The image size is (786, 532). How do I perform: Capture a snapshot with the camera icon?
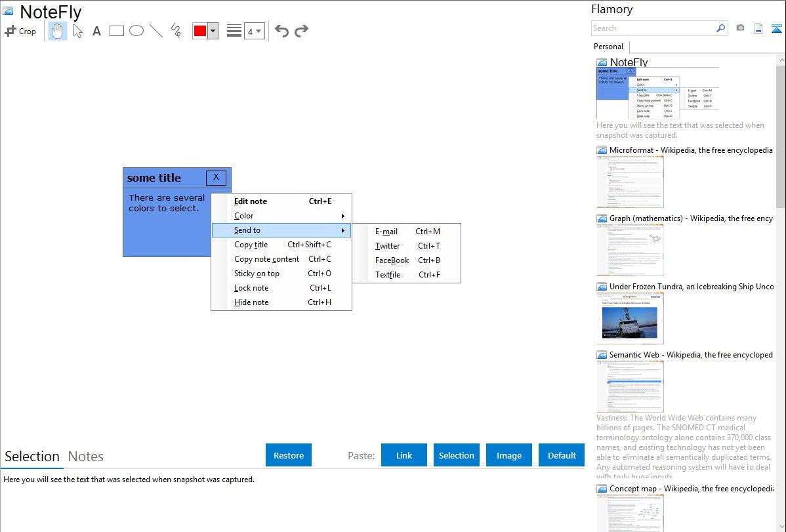[x=740, y=28]
